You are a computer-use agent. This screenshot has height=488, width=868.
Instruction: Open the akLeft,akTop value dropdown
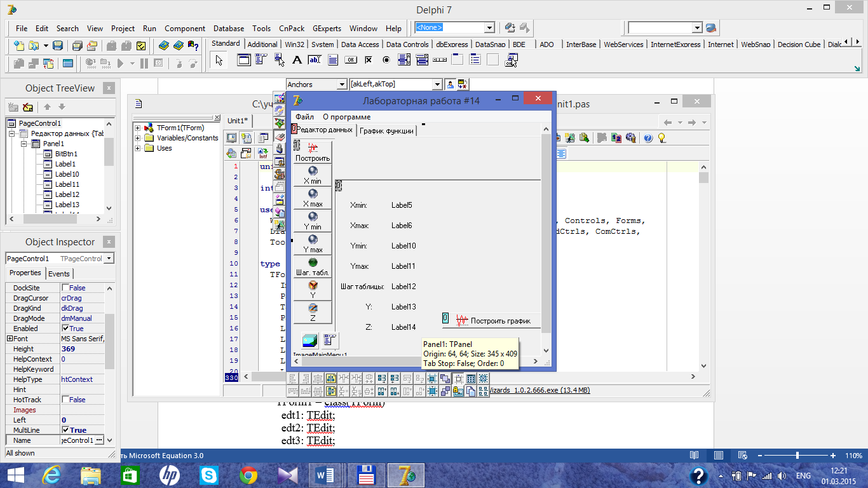pyautogui.click(x=437, y=85)
